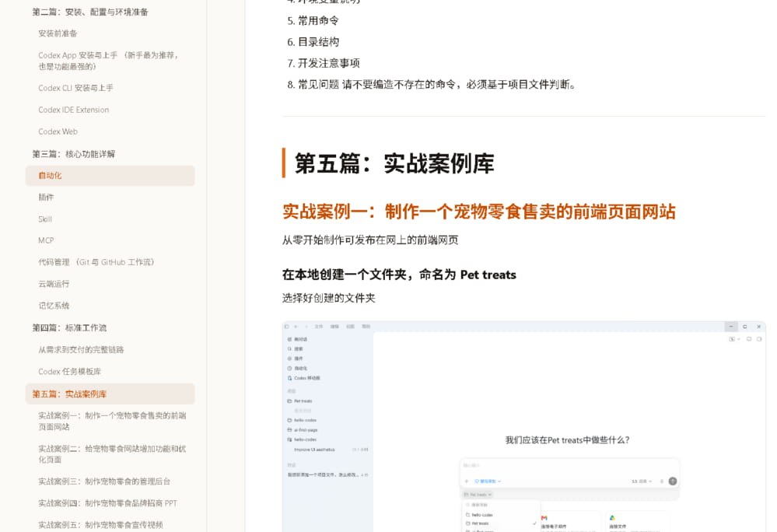Click the subheading about creating the Pet treats folder
This screenshot has width=777, height=532.
click(399, 275)
